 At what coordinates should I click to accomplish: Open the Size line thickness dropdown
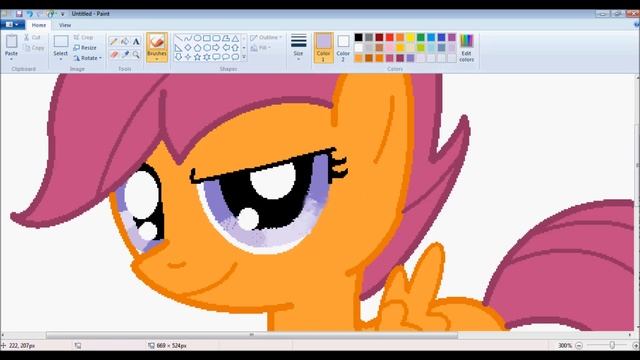click(298, 47)
